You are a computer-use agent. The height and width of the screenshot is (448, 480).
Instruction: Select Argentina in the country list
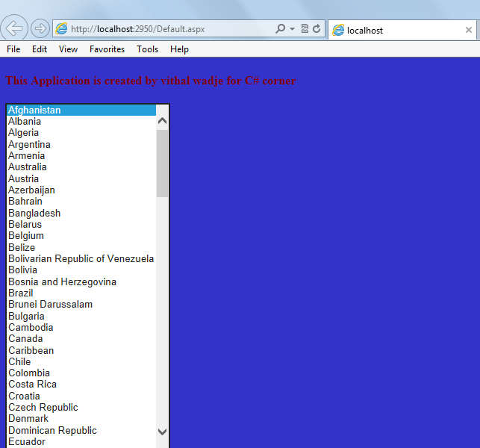click(x=81, y=144)
